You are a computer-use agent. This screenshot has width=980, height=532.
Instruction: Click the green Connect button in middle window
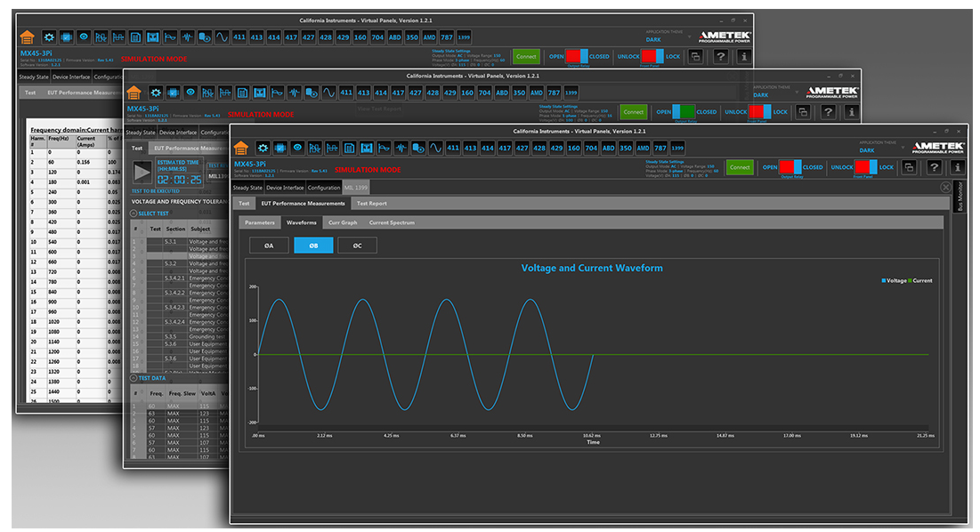tap(633, 112)
